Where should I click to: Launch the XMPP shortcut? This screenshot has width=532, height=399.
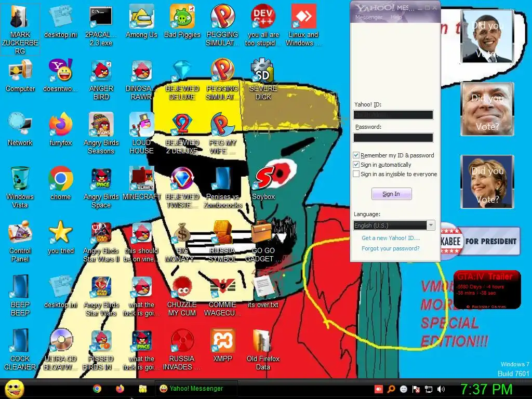pyautogui.click(x=222, y=345)
